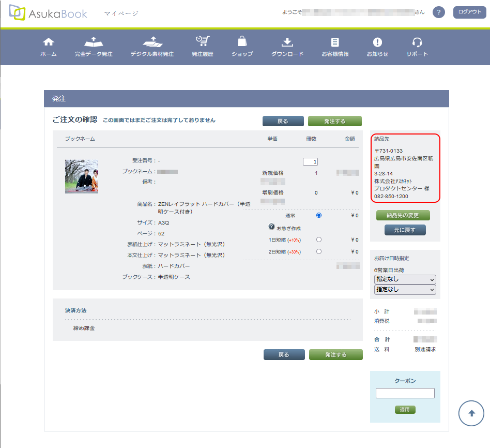The height and width of the screenshot is (448, 490).
Task: Open お知らせ notification icon
Action: (x=377, y=42)
